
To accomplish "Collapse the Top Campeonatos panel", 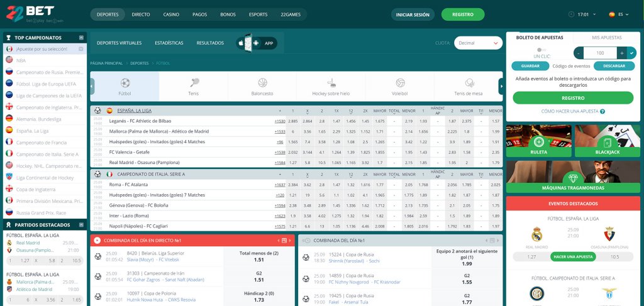I will [81, 38].
